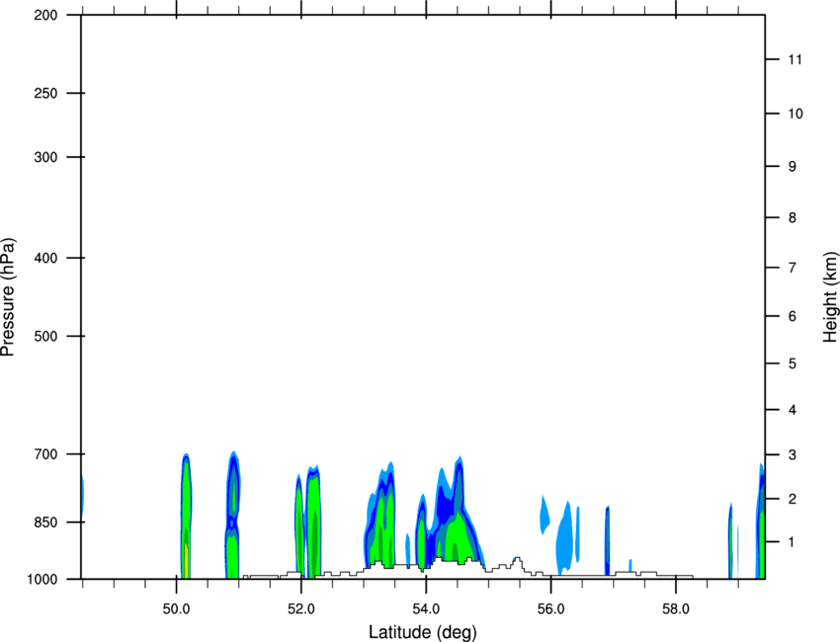Click the 500 pressure tick label
This screenshot has height=642, width=840.
click(x=45, y=336)
